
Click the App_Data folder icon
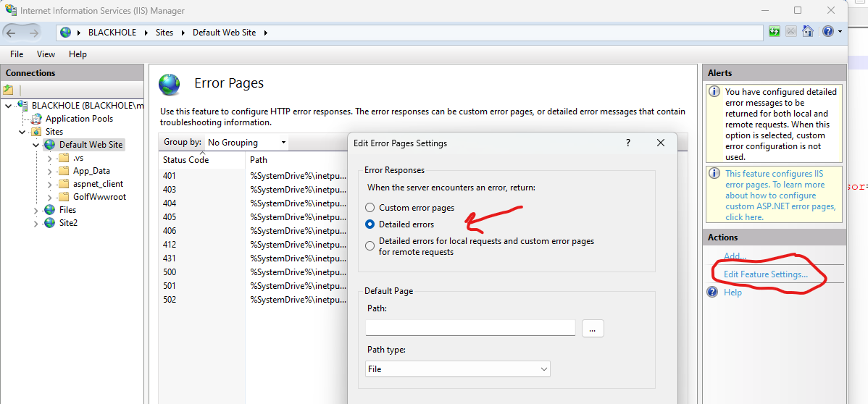[63, 170]
